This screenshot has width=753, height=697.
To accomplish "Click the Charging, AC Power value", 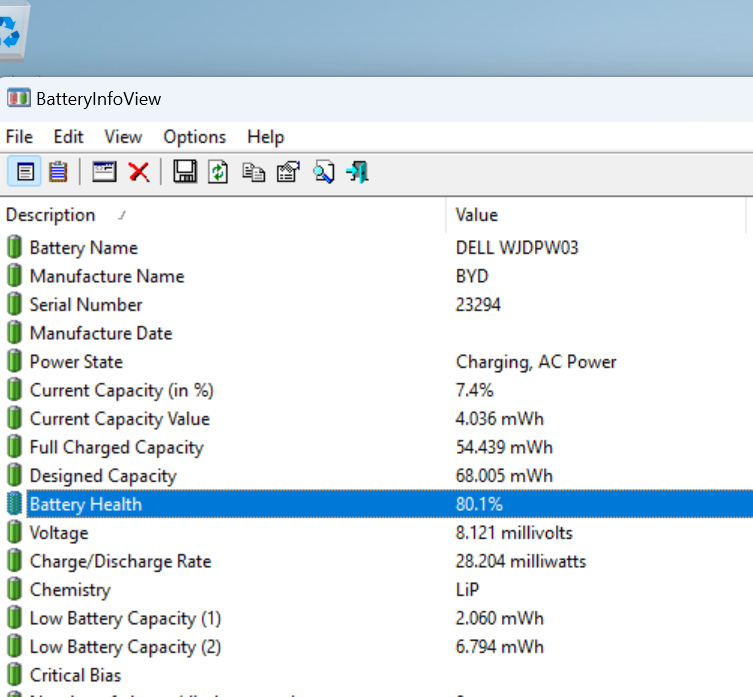I will (535, 362).
